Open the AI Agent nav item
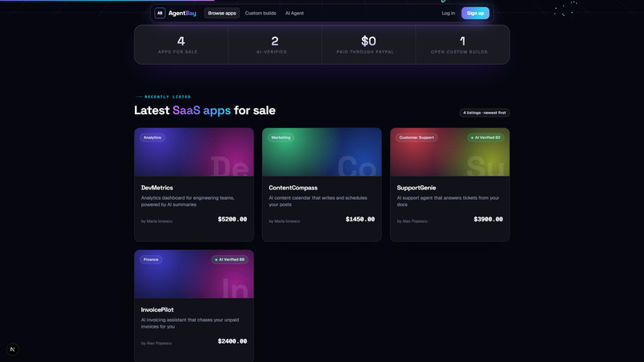Screen dimensions: 644x362 coord(295,13)
